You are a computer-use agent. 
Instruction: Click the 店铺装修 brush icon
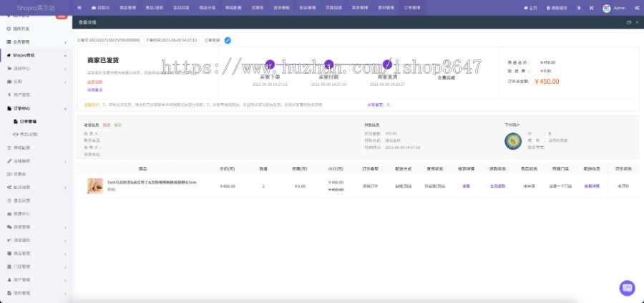[9, 160]
